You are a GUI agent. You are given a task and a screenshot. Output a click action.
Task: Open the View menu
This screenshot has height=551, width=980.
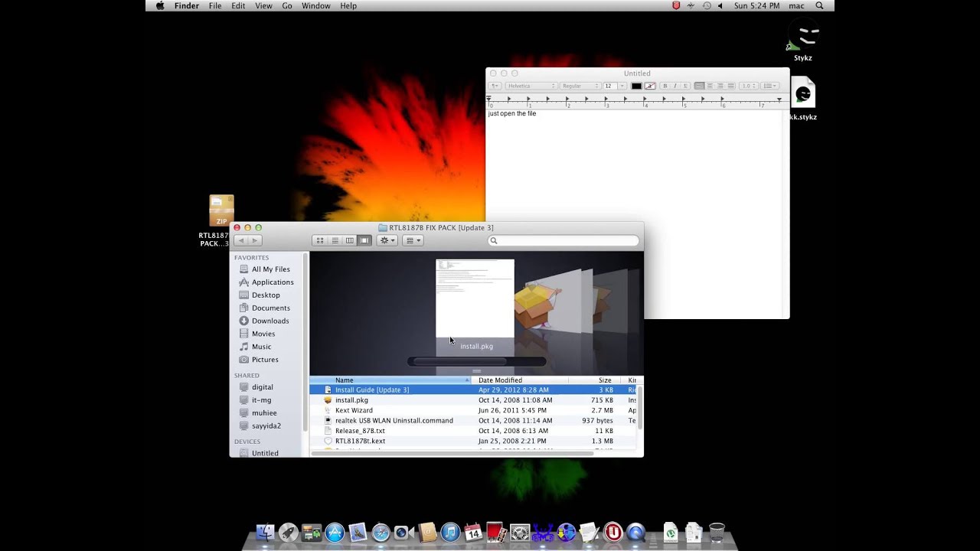click(x=263, y=6)
